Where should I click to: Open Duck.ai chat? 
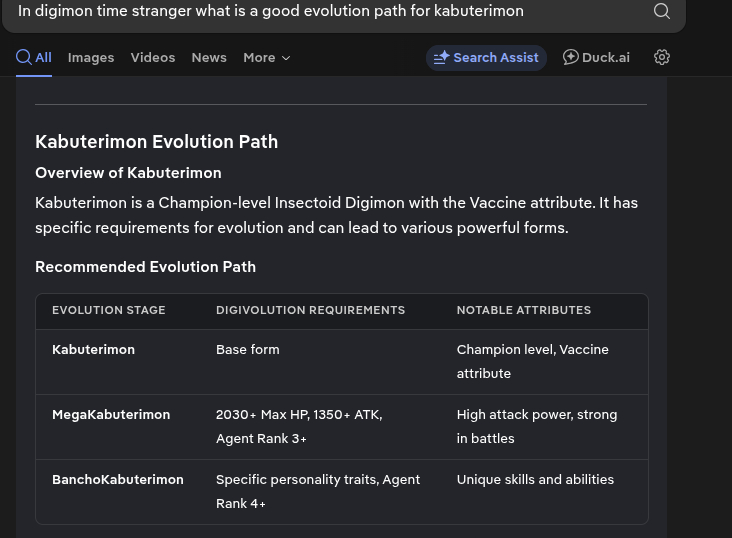597,57
